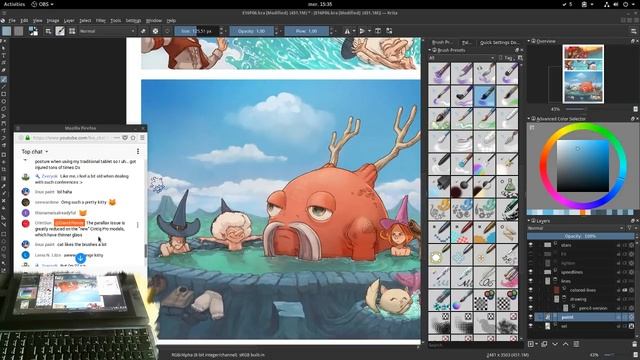Screen dimensions: 640x360
Task: Open chat options three-dot menu in Firefox
Action: click(138, 151)
